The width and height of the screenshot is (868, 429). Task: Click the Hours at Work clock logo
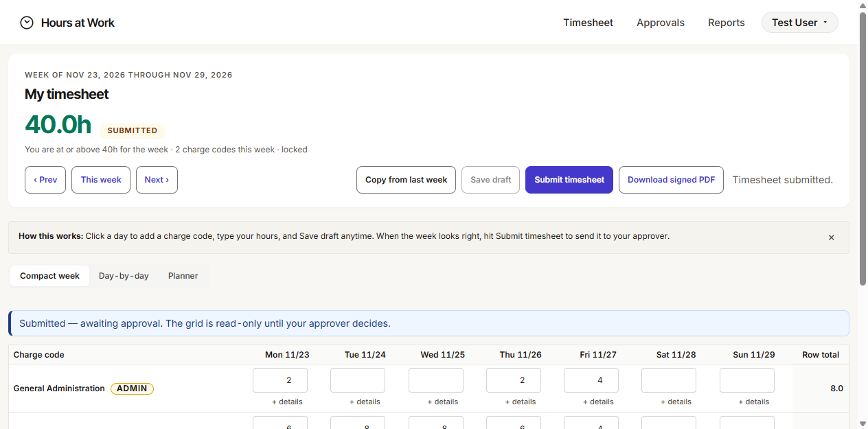point(27,23)
